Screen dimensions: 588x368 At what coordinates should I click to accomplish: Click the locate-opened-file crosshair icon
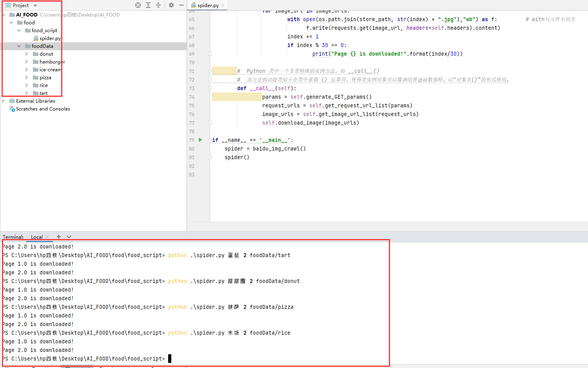click(x=138, y=5)
